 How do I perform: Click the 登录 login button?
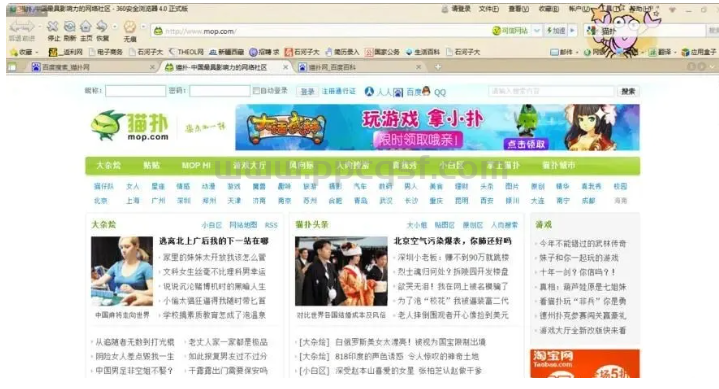click(x=307, y=91)
